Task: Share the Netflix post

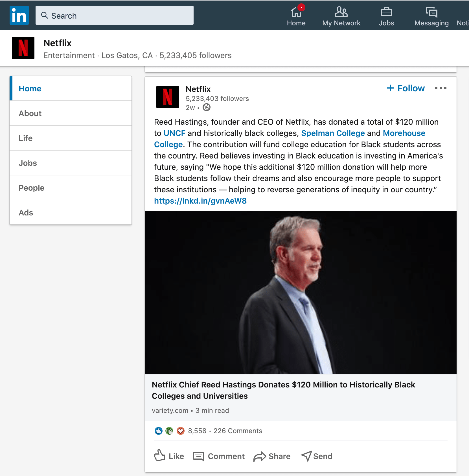Action: pyautogui.click(x=272, y=456)
